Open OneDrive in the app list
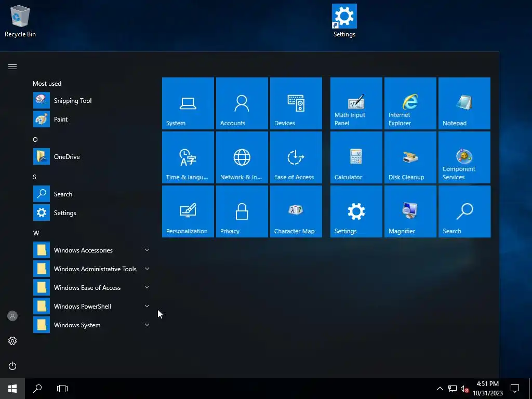The width and height of the screenshot is (532, 399). click(91, 156)
